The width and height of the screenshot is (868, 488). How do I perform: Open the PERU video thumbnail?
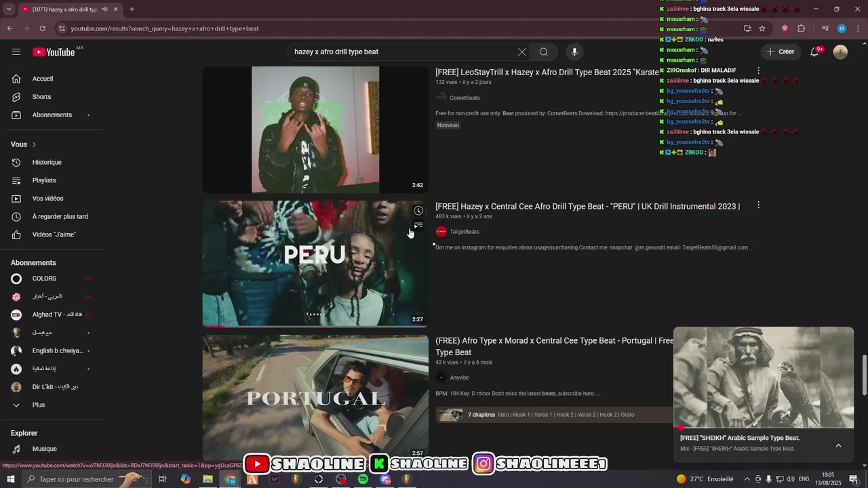click(315, 264)
